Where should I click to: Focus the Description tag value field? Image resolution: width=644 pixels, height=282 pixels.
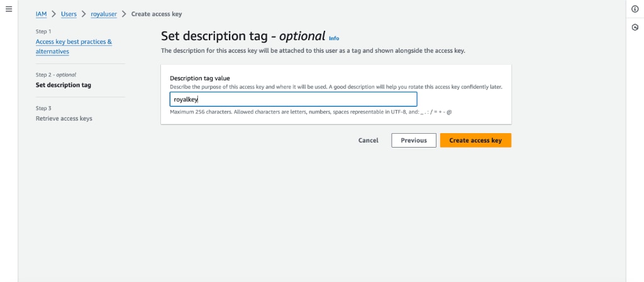coord(293,100)
